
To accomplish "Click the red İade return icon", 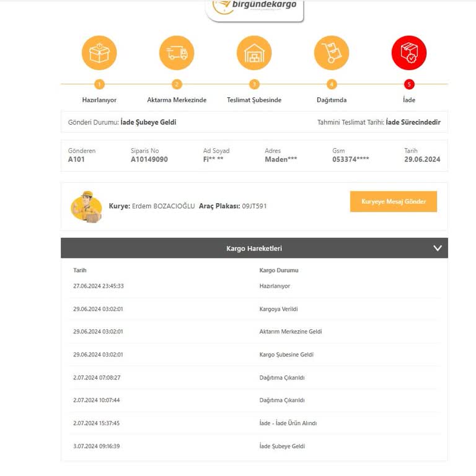I will click(x=409, y=53).
